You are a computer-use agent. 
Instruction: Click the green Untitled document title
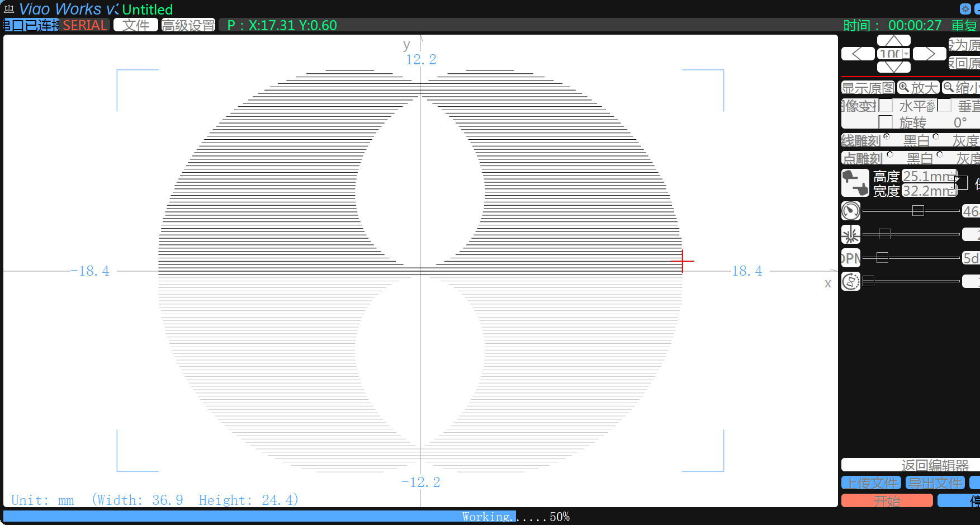point(148,10)
